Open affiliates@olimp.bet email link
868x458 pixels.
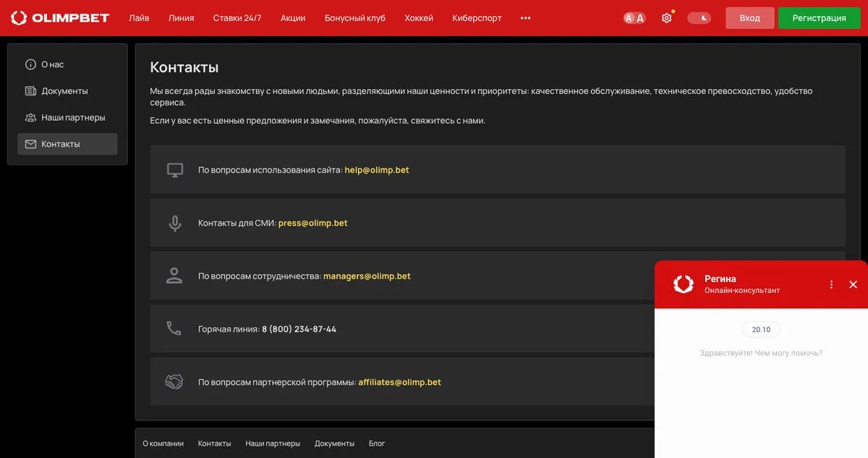pos(400,382)
